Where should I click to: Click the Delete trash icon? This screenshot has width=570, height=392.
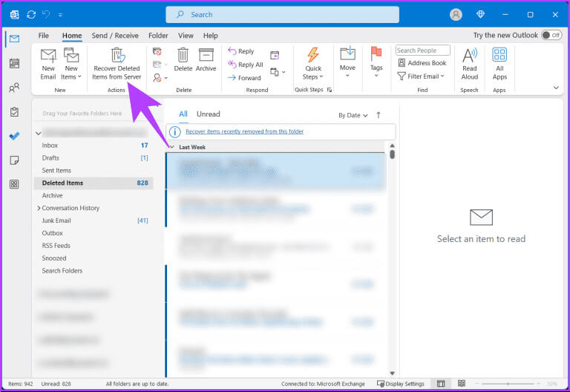(x=183, y=60)
